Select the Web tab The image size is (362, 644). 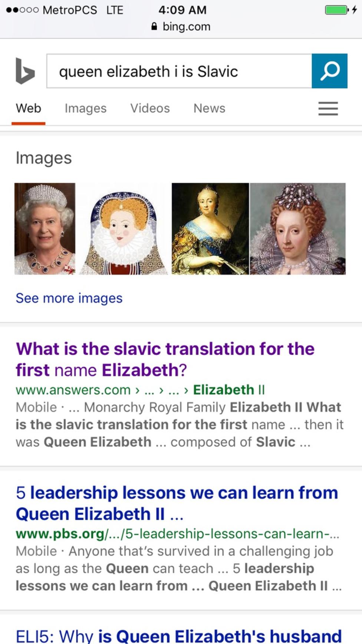tap(28, 108)
